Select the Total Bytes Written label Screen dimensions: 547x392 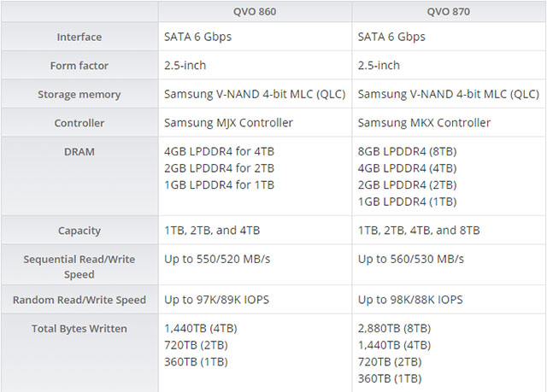point(79,329)
